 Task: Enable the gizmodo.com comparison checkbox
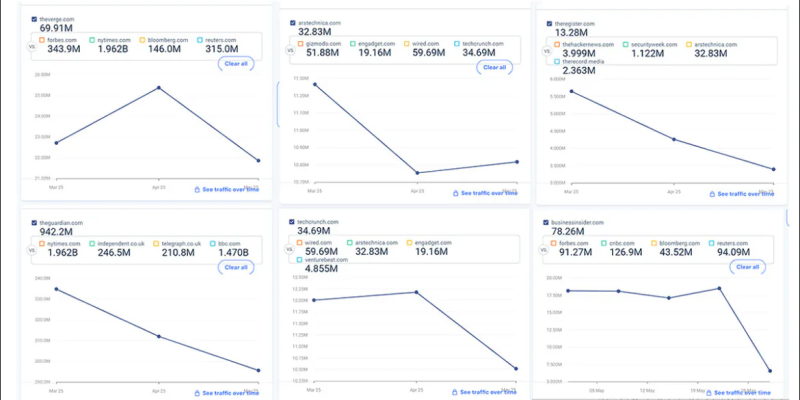[303, 44]
